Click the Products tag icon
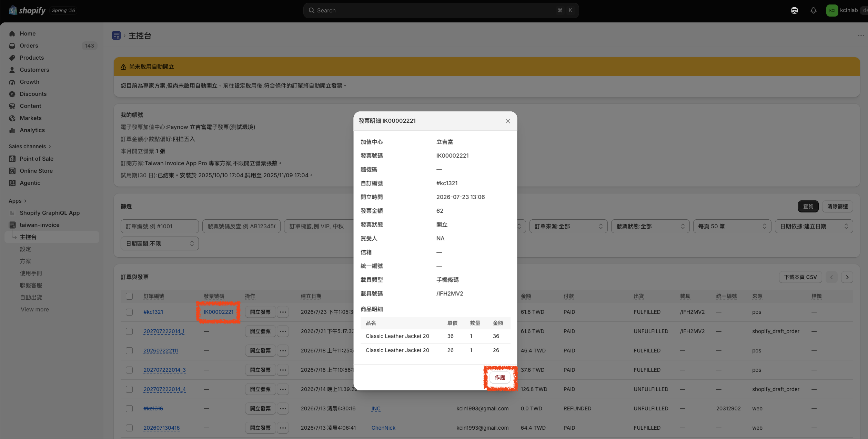This screenshot has width=868, height=439. pyautogui.click(x=12, y=58)
